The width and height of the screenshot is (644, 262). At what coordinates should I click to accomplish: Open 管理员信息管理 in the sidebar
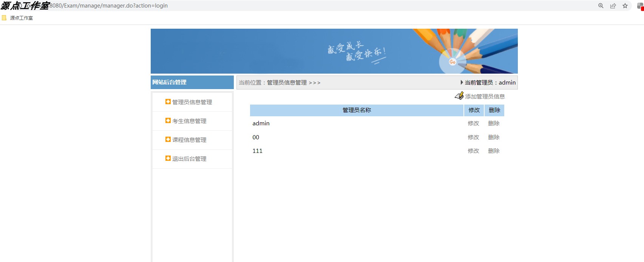[x=192, y=102]
